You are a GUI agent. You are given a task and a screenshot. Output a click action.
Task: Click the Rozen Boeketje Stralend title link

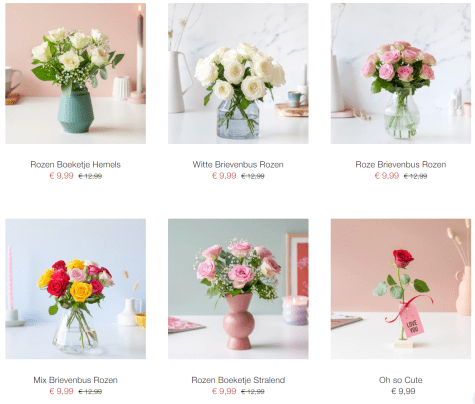(x=238, y=380)
